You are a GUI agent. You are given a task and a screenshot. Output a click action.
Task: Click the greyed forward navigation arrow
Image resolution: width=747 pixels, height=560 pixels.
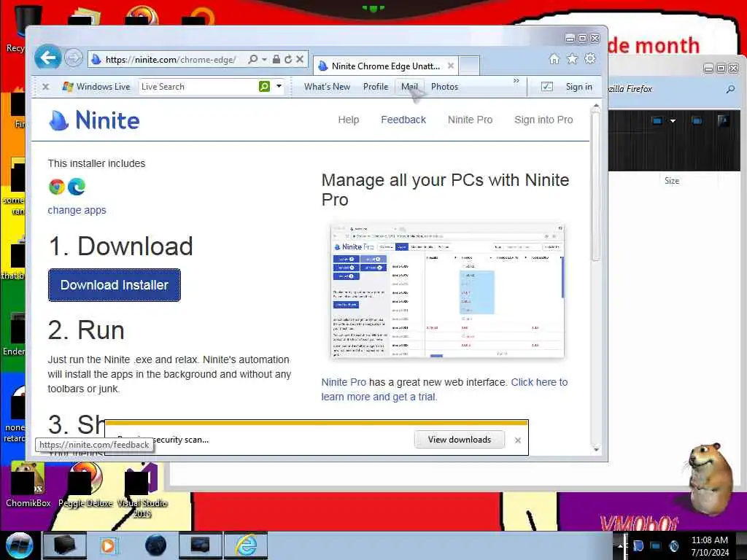tap(74, 58)
